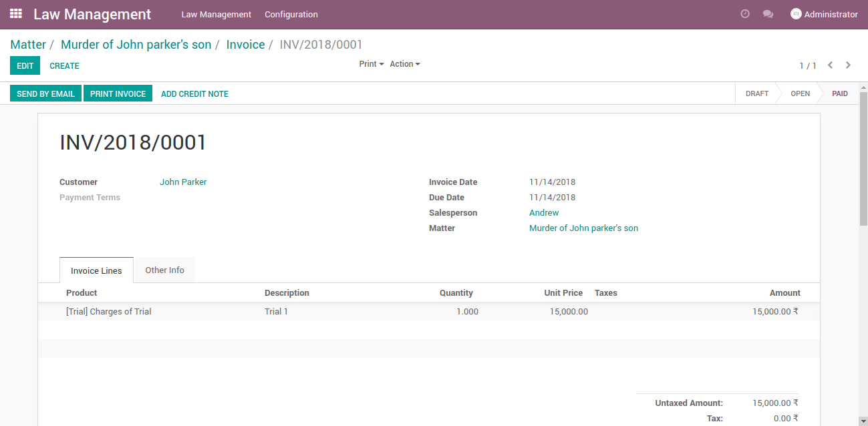Click the Unit Price column header
The height and width of the screenshot is (426, 868).
(563, 292)
